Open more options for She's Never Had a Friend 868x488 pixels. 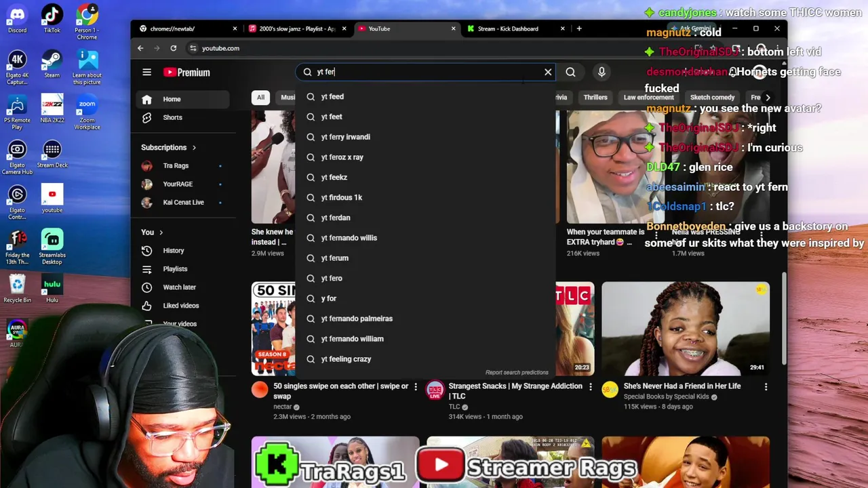766,386
